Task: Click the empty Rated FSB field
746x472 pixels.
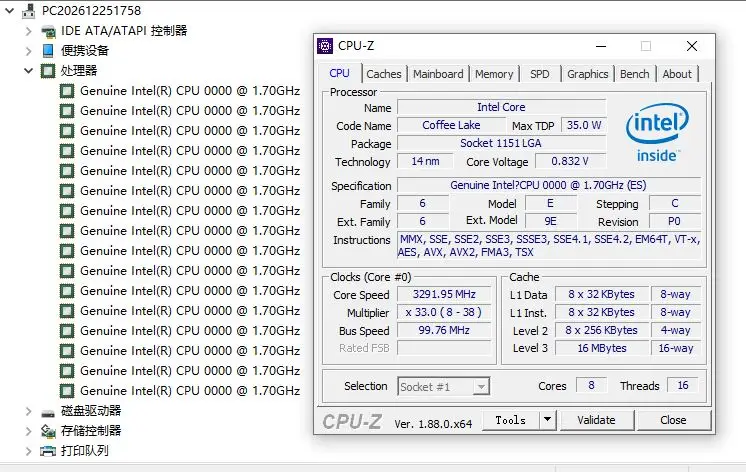Action: click(444, 348)
